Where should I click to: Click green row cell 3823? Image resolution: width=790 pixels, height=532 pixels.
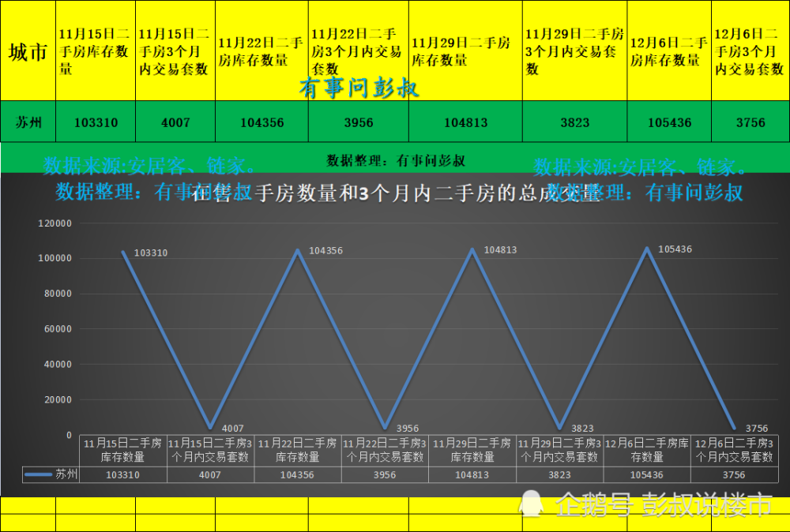(x=575, y=122)
